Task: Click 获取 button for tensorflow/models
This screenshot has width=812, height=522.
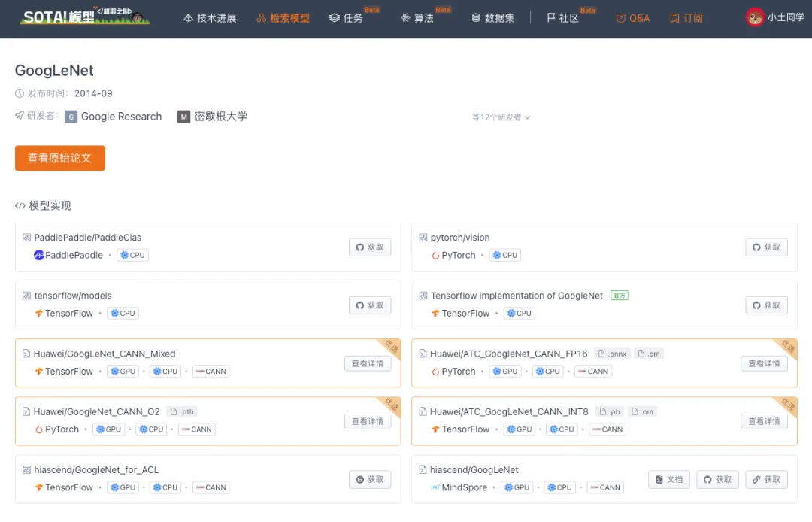Action: (370, 305)
